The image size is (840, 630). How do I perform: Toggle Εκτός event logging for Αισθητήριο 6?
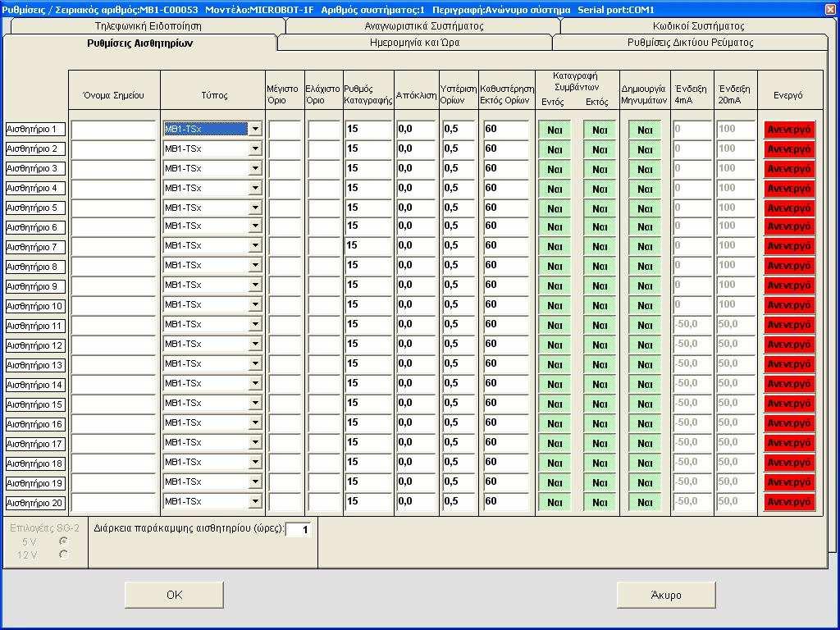pyautogui.click(x=600, y=226)
